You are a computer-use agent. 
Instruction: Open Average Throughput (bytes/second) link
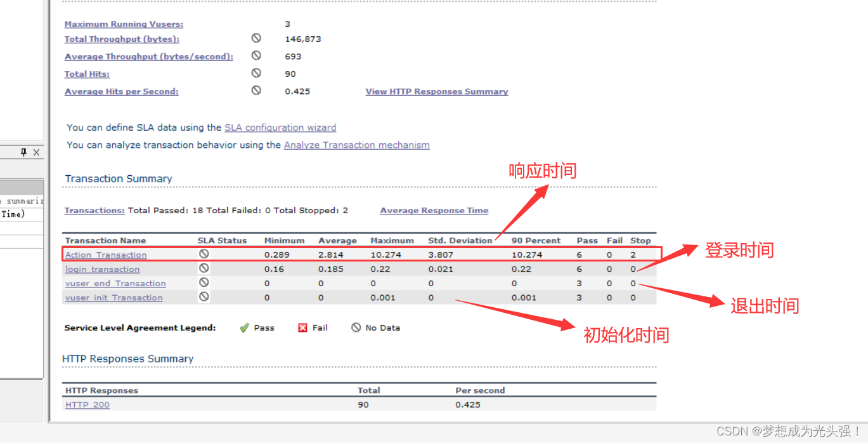click(149, 56)
